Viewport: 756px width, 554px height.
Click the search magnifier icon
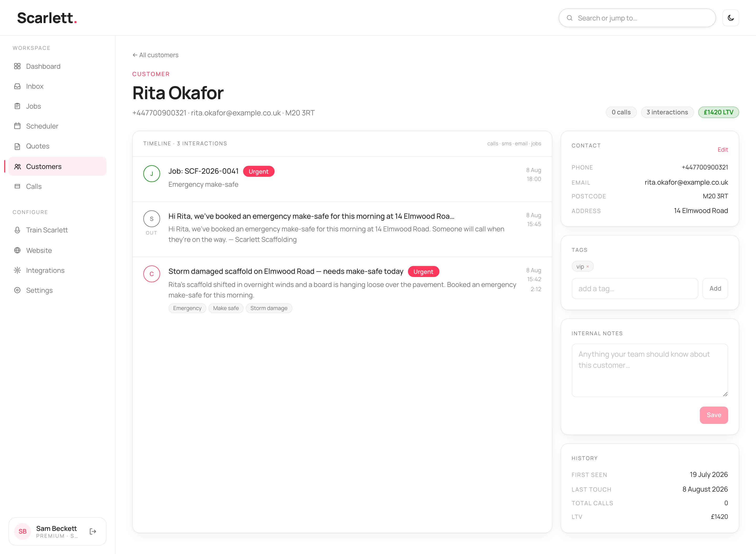[569, 18]
